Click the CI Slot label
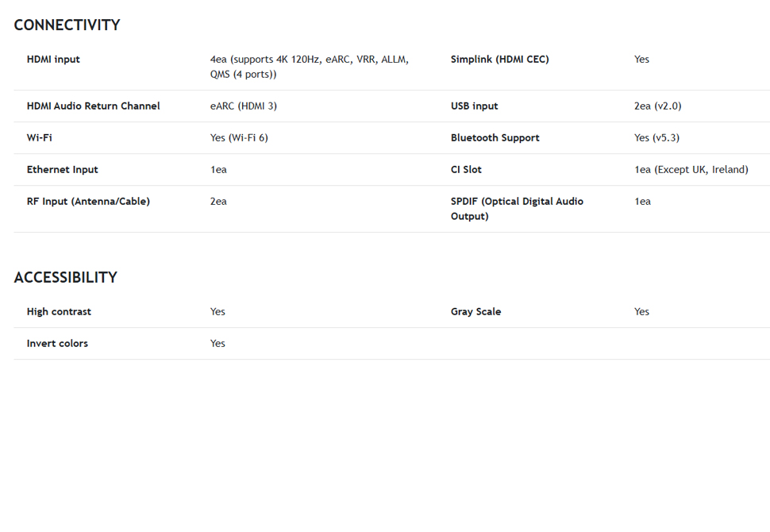The height and width of the screenshot is (532, 770). coord(466,170)
